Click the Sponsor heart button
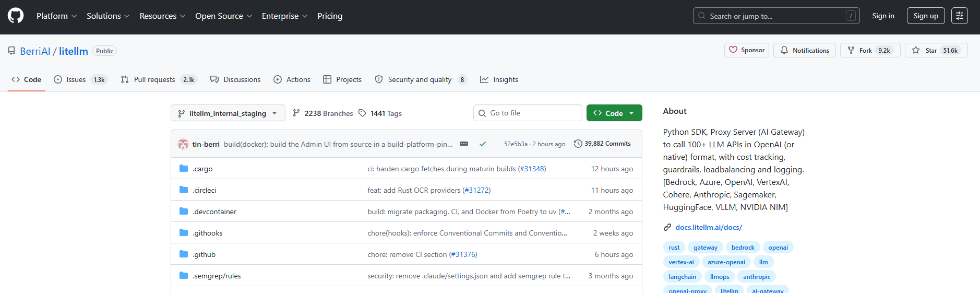980x293 pixels. click(747, 50)
